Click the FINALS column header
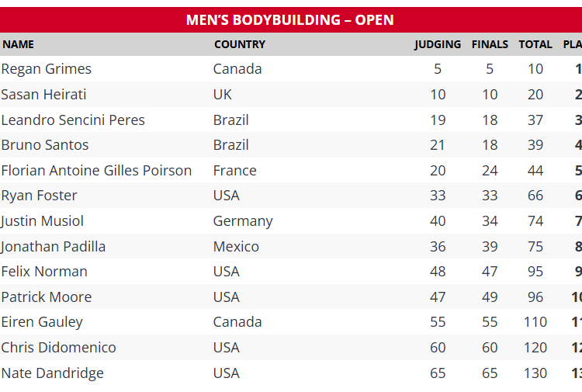 pyautogui.click(x=490, y=44)
